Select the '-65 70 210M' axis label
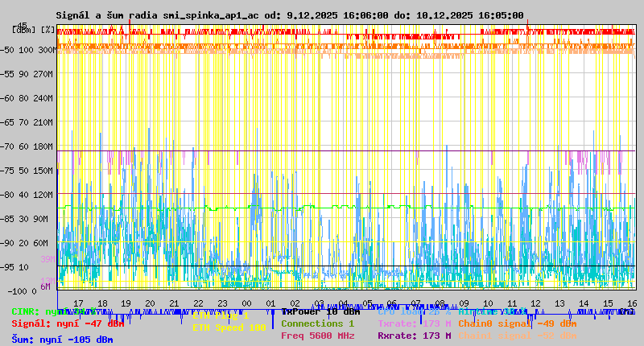This screenshot has height=346, width=644. (27, 123)
